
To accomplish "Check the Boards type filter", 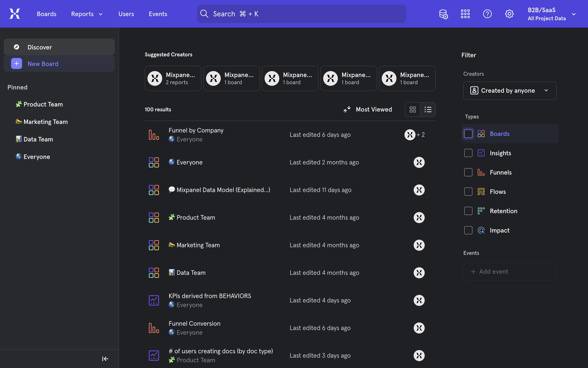I will coord(468,134).
